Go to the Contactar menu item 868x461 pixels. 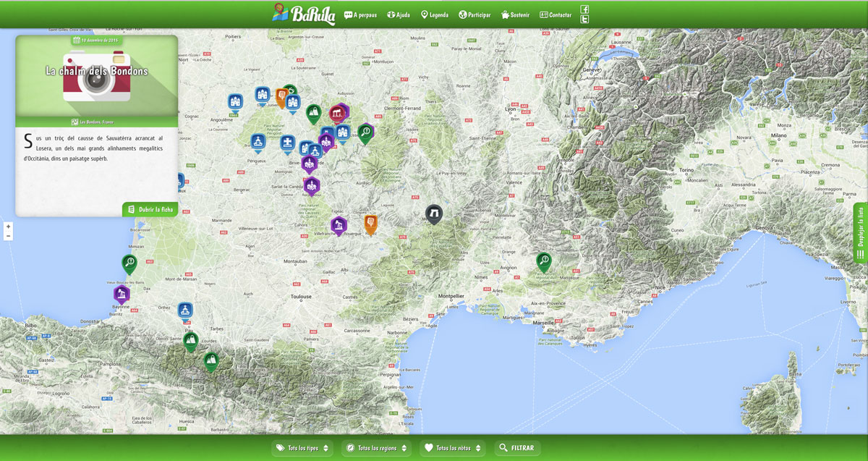tap(556, 14)
